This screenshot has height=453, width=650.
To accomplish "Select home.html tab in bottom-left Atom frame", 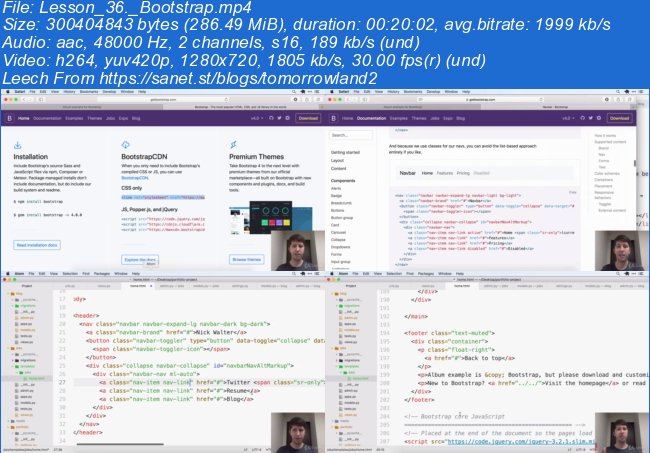I will tap(138, 286).
